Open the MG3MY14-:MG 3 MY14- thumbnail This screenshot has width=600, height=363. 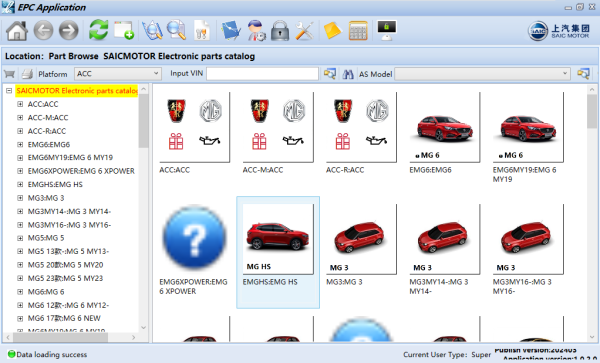pyautogui.click(x=445, y=239)
